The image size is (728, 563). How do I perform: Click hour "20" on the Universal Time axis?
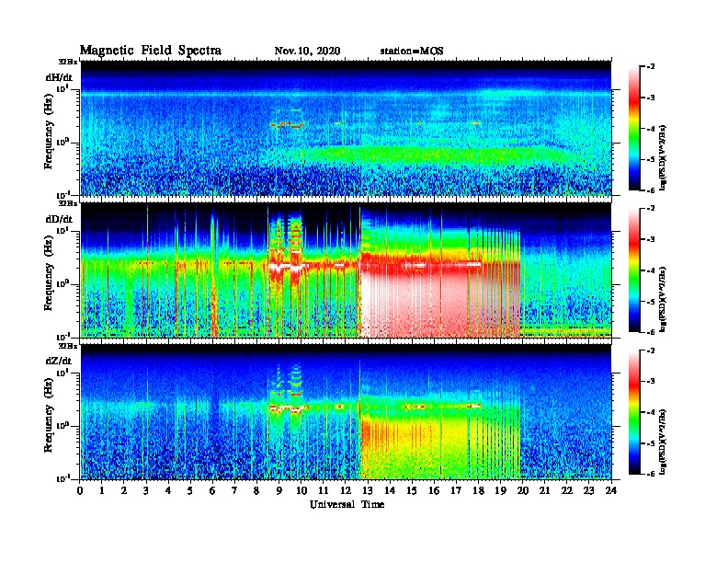coord(522,490)
